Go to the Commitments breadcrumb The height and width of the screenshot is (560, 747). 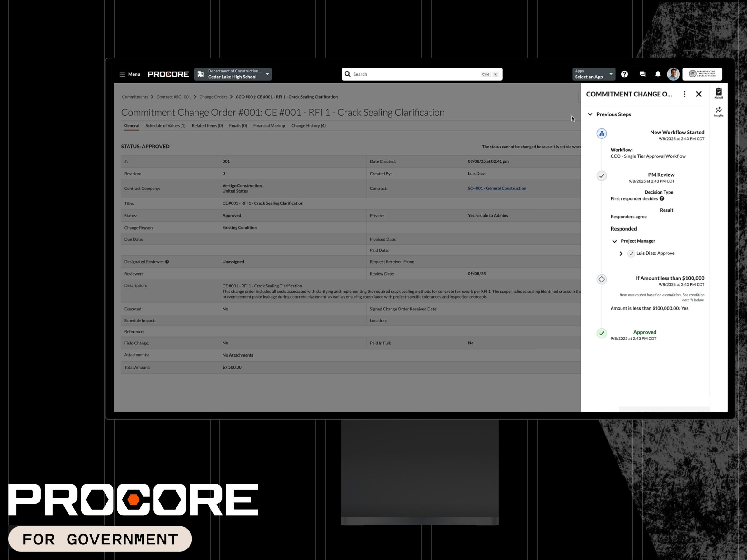click(x=135, y=97)
